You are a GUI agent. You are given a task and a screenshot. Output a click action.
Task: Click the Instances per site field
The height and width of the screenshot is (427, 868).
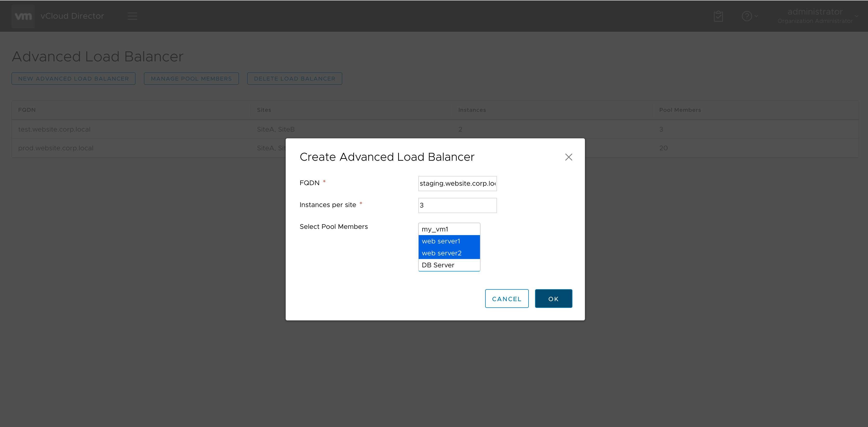(x=457, y=205)
